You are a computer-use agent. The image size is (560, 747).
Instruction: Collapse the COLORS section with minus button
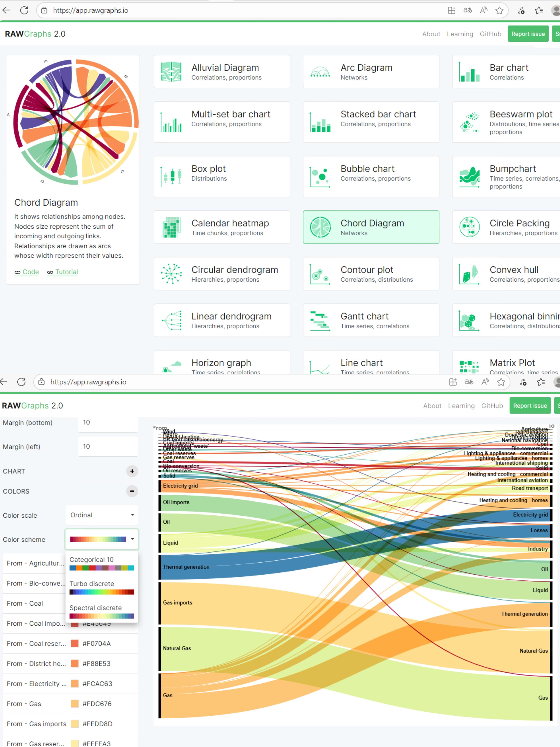coord(132,491)
